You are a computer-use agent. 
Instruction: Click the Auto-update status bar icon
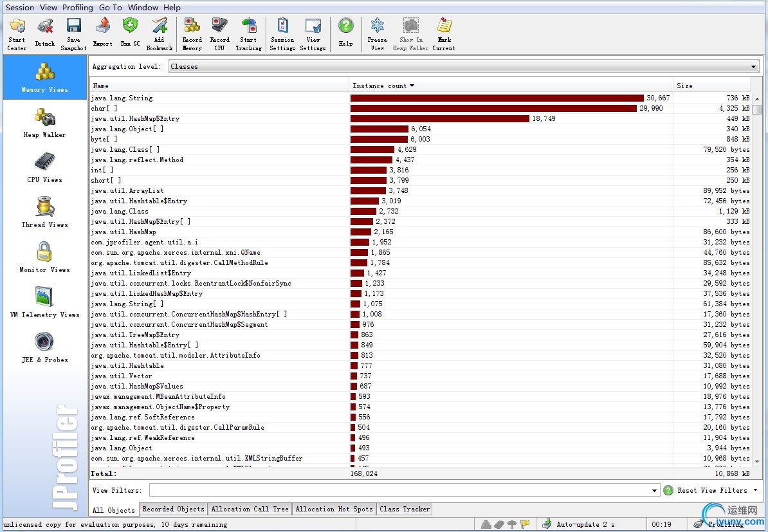click(x=547, y=524)
